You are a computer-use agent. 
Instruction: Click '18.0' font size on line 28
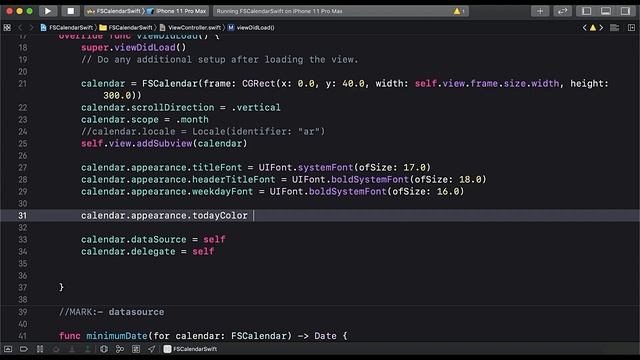point(470,180)
